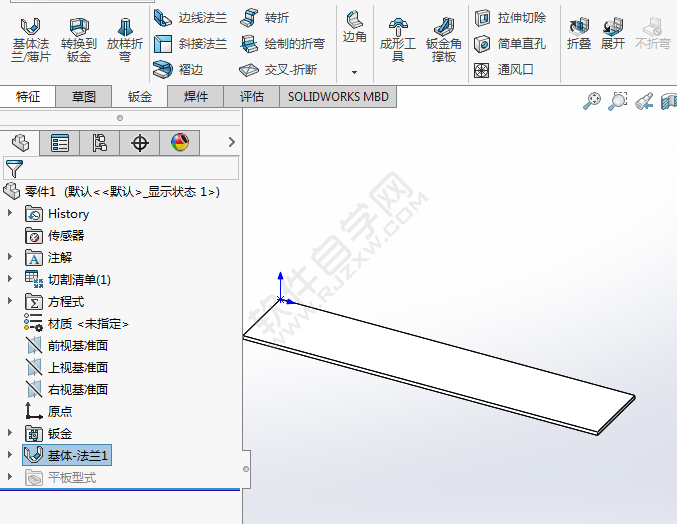Viewport: 677px width, 524px height.
Task: Select 材质 <未指定> material item
Action: click(76, 324)
